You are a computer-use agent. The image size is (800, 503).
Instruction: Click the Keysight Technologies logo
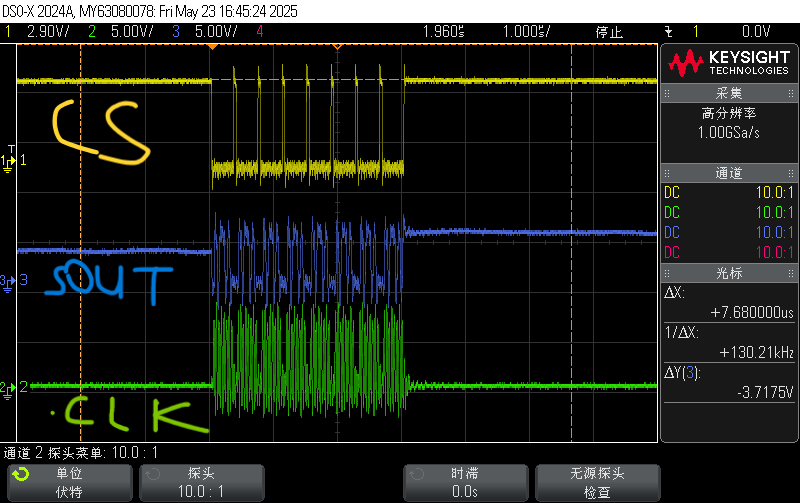tap(729, 64)
